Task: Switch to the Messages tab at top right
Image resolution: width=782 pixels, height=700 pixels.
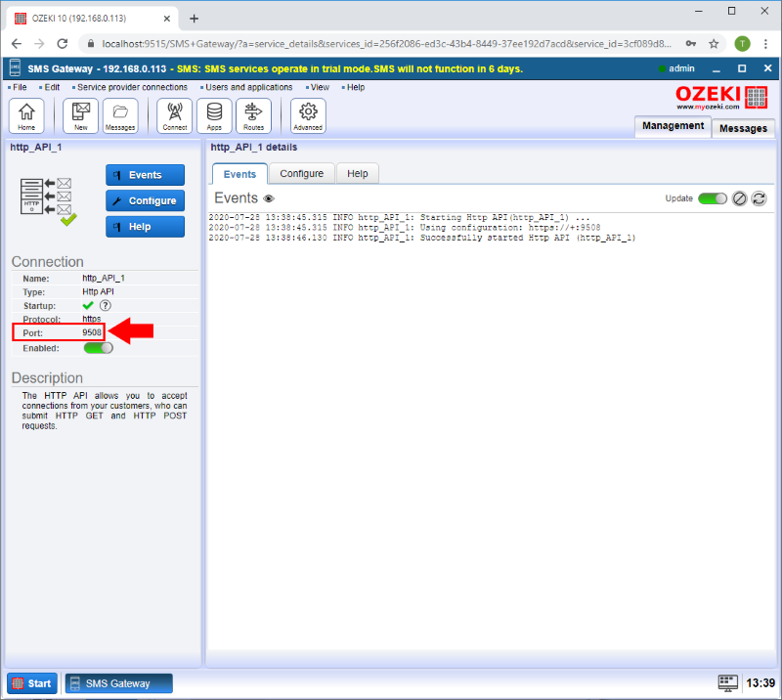Action: click(743, 128)
